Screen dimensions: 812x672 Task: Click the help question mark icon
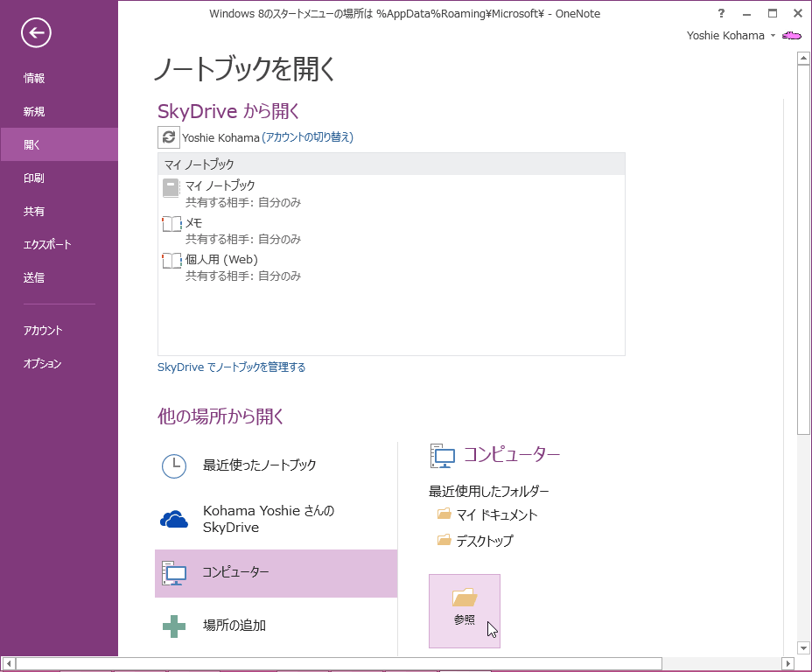pyautogui.click(x=721, y=13)
